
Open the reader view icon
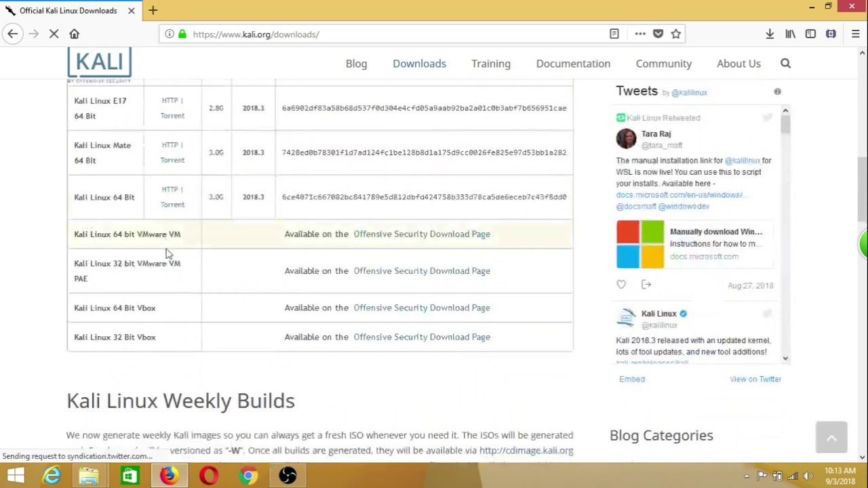(614, 34)
